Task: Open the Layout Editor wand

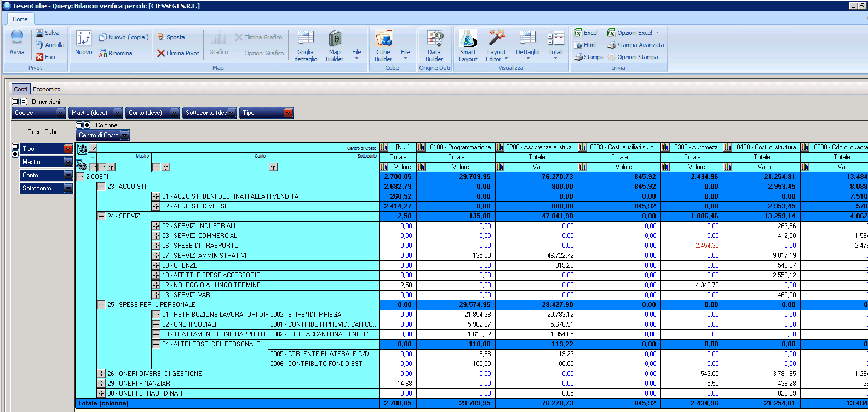Action: 497,46
